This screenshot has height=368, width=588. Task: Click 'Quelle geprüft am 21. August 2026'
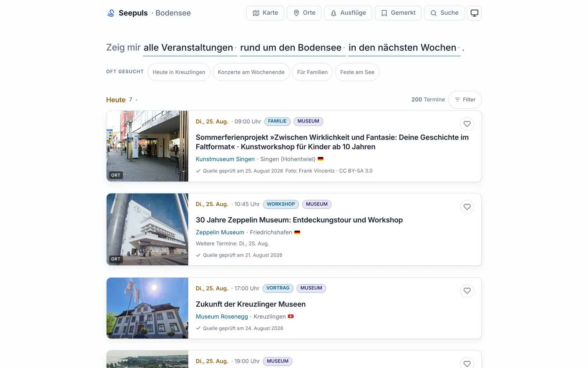(243, 255)
